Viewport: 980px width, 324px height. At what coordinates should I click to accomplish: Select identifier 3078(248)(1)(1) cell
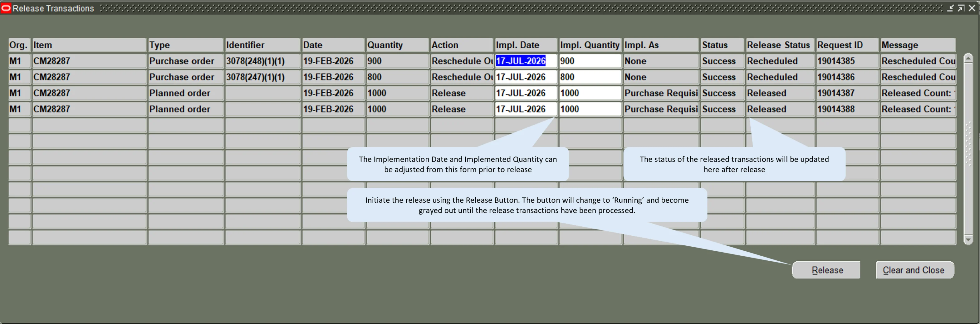[x=263, y=61]
